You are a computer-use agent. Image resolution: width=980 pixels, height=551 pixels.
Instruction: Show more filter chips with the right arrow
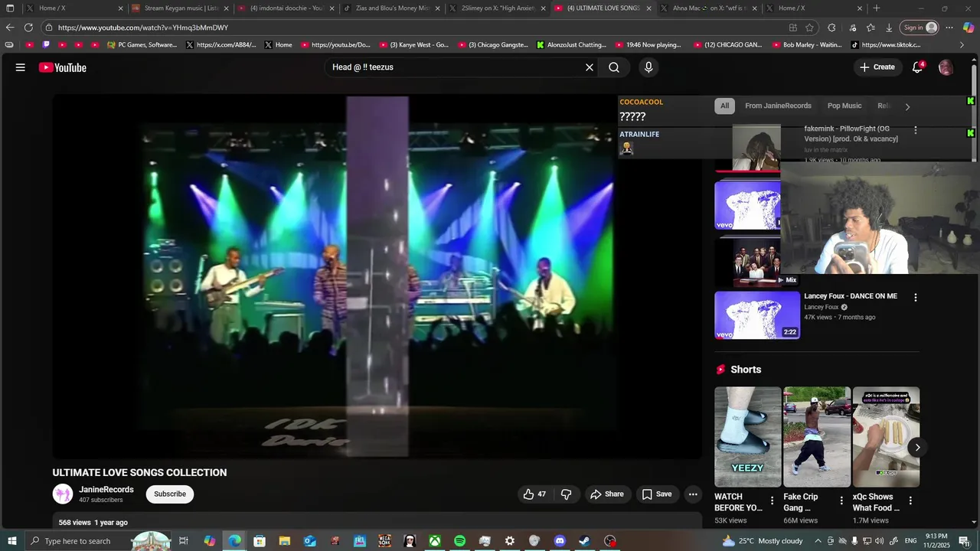907,106
